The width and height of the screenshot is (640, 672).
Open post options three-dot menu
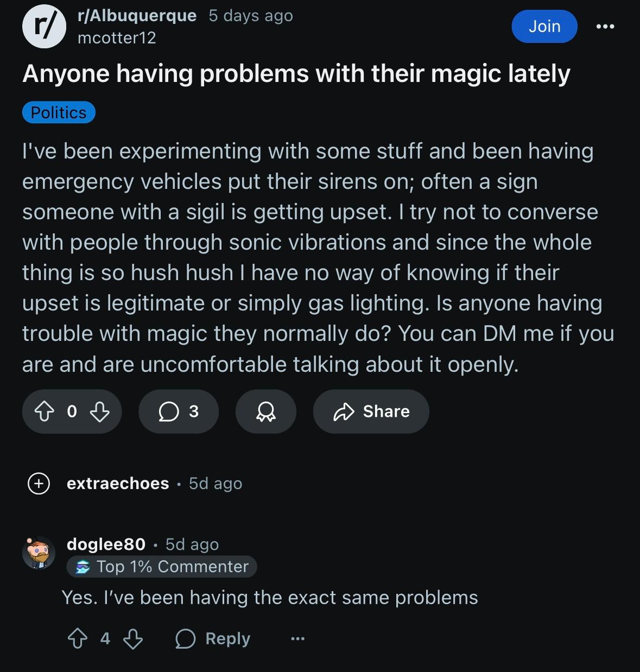coord(605,26)
